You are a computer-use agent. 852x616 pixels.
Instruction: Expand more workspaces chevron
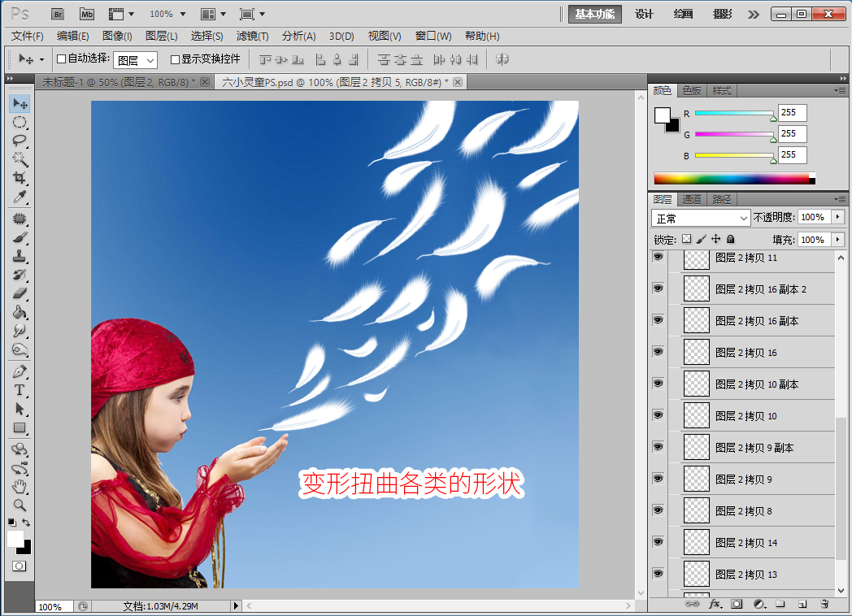point(753,15)
